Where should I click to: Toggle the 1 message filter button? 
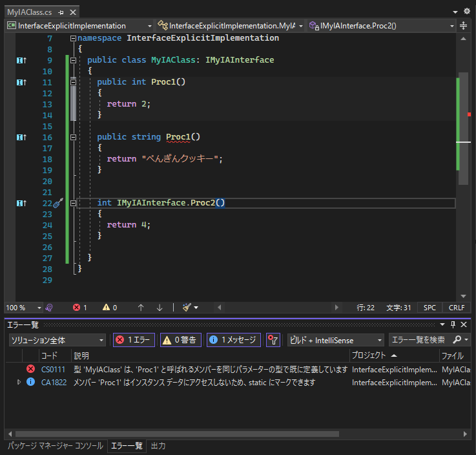234,340
